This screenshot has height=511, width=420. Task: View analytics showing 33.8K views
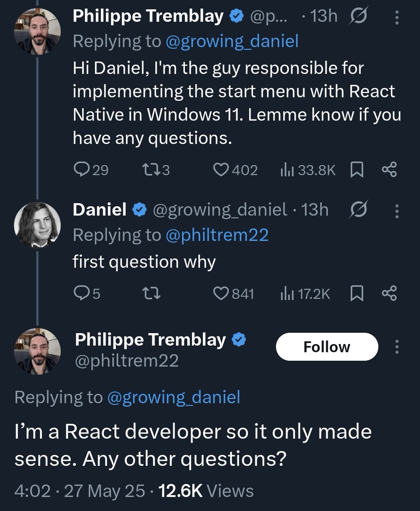pos(308,170)
